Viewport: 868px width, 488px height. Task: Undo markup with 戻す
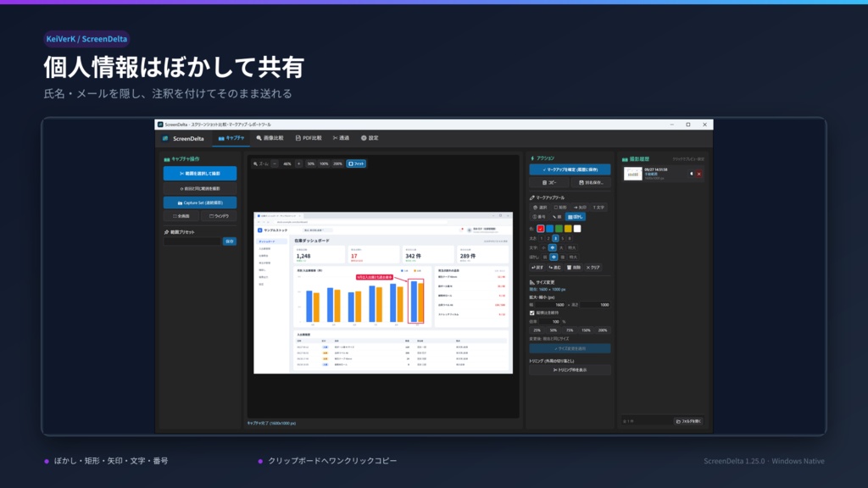coord(538,268)
